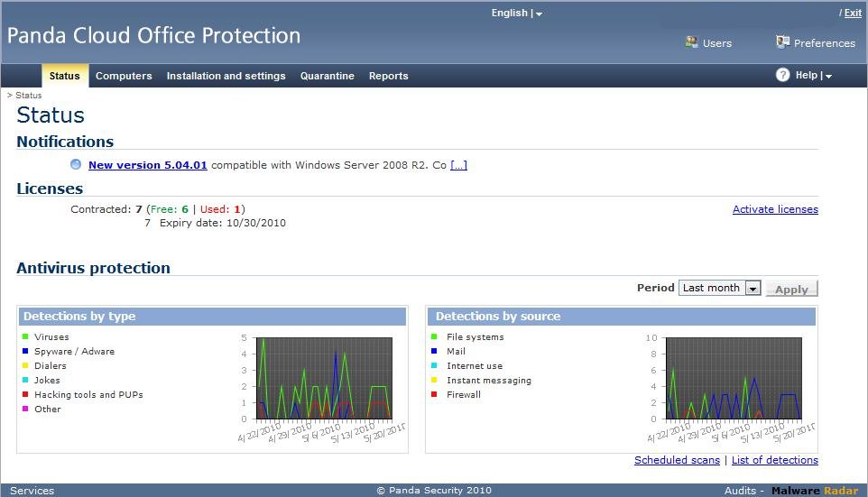Click the Preferences icon in header
Screen dimensions: 868x497
782,42
